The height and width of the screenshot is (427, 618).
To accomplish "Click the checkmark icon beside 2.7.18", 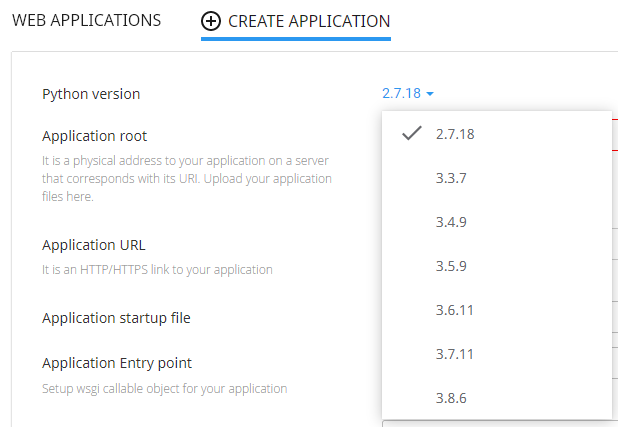I will 411,134.
